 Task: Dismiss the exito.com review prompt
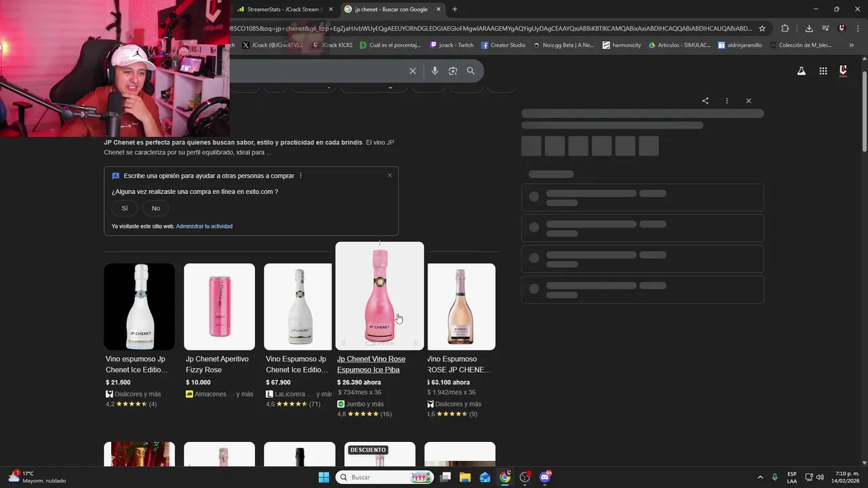pyautogui.click(x=390, y=176)
